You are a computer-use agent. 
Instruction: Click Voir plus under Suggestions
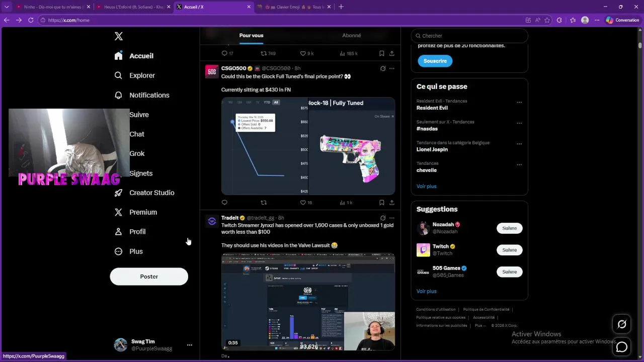427,291
